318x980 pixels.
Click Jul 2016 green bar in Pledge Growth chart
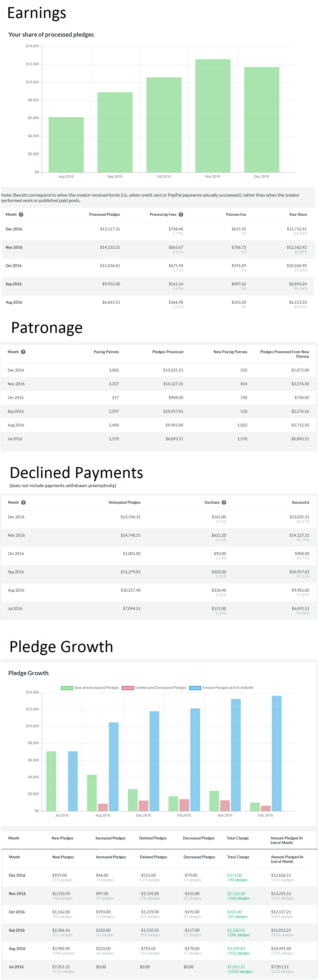pyautogui.click(x=51, y=781)
